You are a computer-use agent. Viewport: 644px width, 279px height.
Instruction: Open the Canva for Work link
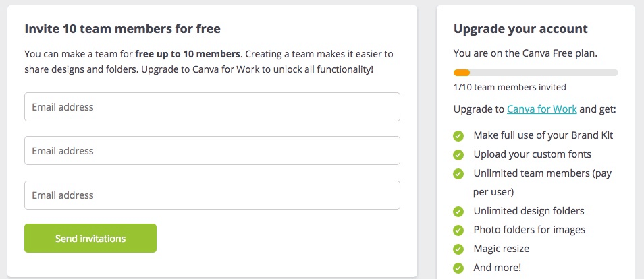point(542,109)
